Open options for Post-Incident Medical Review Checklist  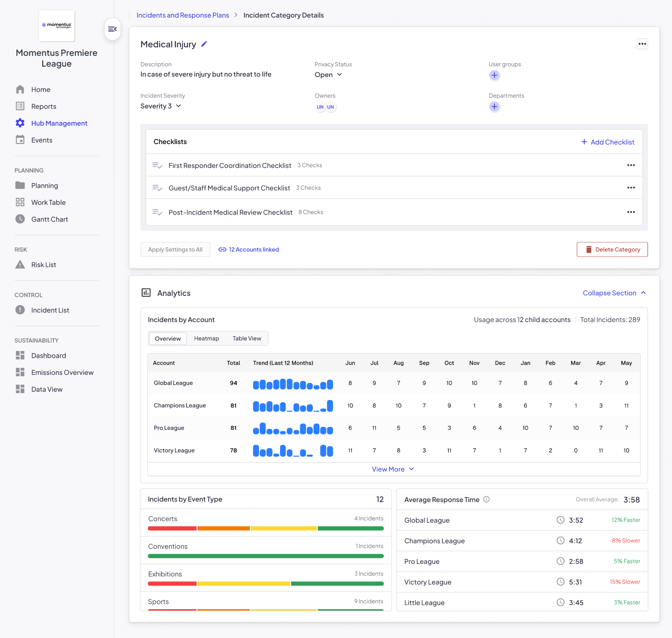pyautogui.click(x=631, y=212)
